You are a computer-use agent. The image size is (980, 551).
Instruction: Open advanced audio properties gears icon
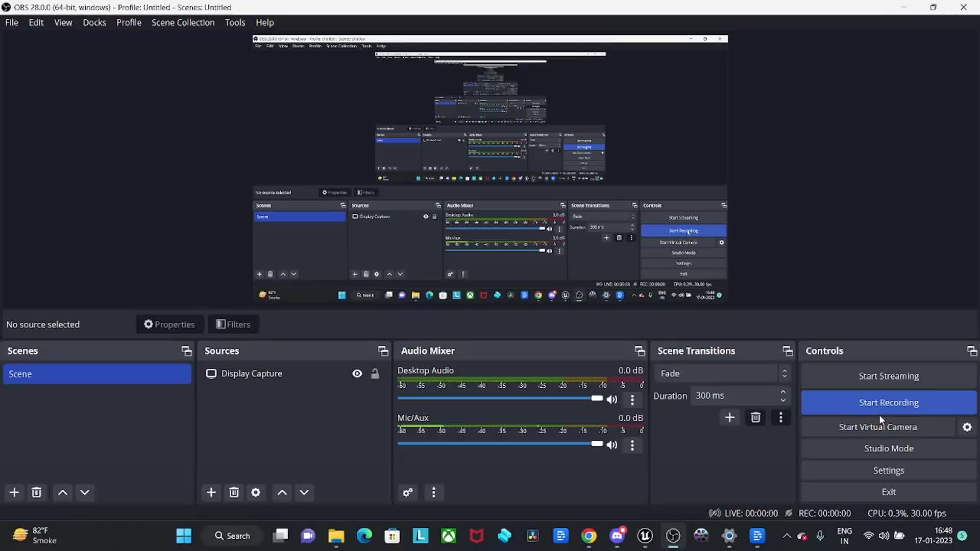point(407,492)
